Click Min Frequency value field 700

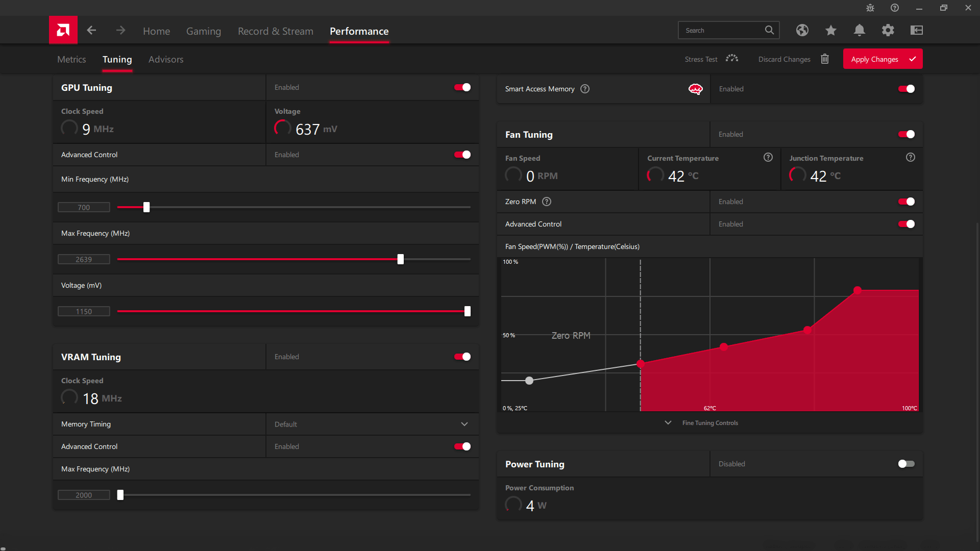click(x=84, y=207)
